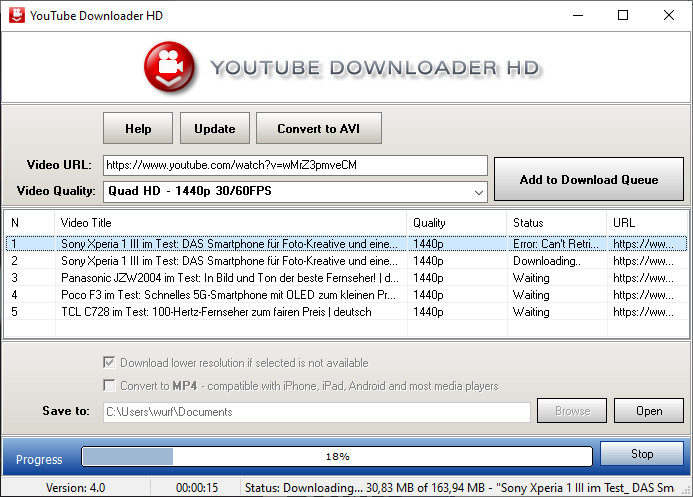This screenshot has height=497, width=693.
Task: Click the Video URL input field
Action: [294, 165]
